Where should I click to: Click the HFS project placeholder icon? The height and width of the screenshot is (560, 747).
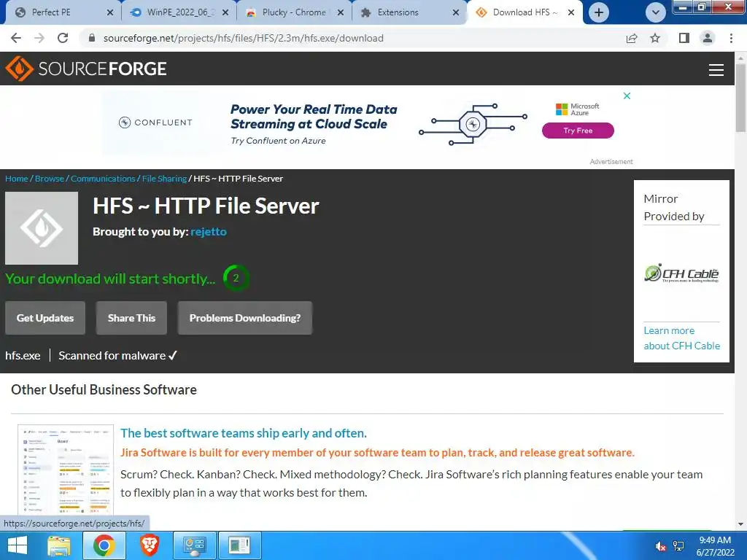pyautogui.click(x=42, y=228)
